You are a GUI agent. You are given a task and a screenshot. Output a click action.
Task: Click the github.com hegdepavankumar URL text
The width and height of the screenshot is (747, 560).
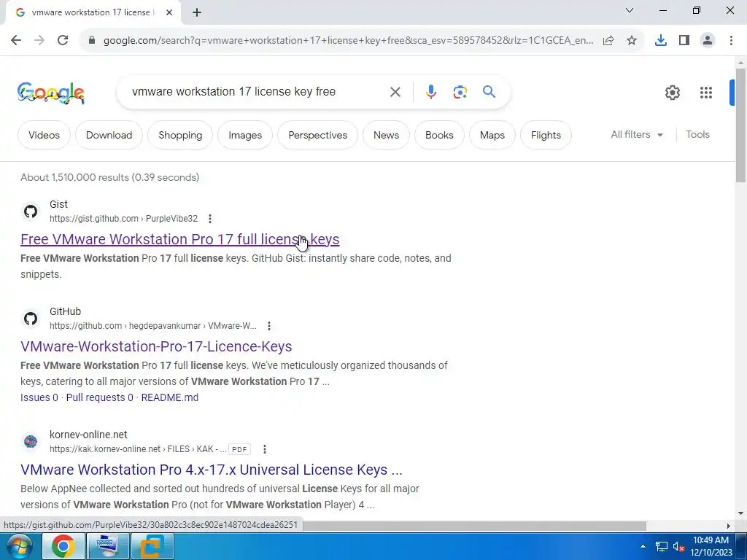click(153, 326)
